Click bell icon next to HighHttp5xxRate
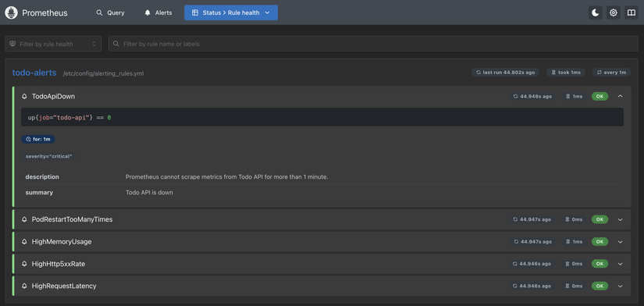 pos(24,264)
